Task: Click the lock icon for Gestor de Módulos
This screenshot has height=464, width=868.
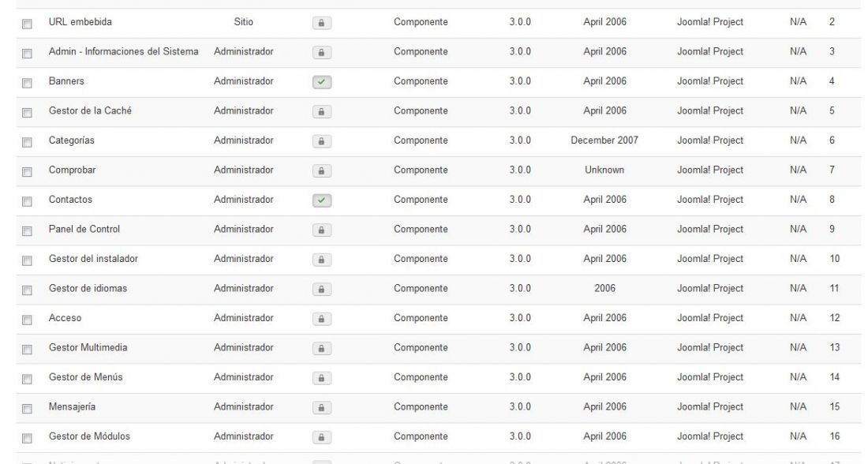Action: point(322,437)
